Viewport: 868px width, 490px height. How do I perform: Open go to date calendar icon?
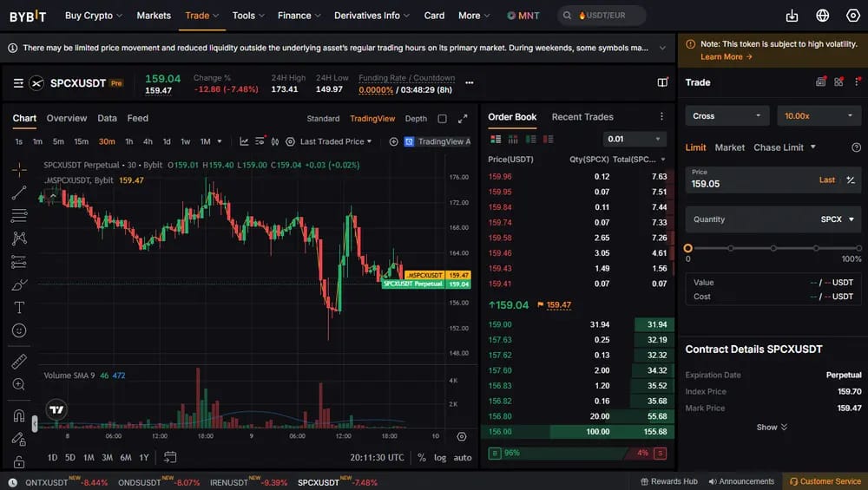coord(170,457)
